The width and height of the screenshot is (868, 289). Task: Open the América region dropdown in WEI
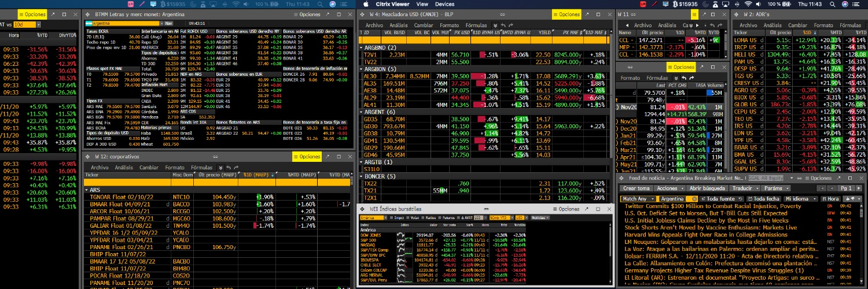pos(373,217)
